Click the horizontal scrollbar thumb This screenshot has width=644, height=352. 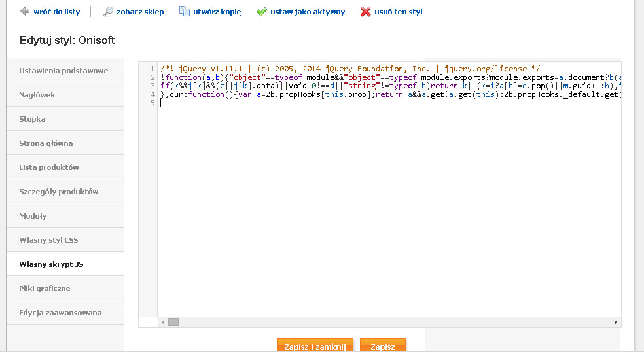(x=173, y=322)
